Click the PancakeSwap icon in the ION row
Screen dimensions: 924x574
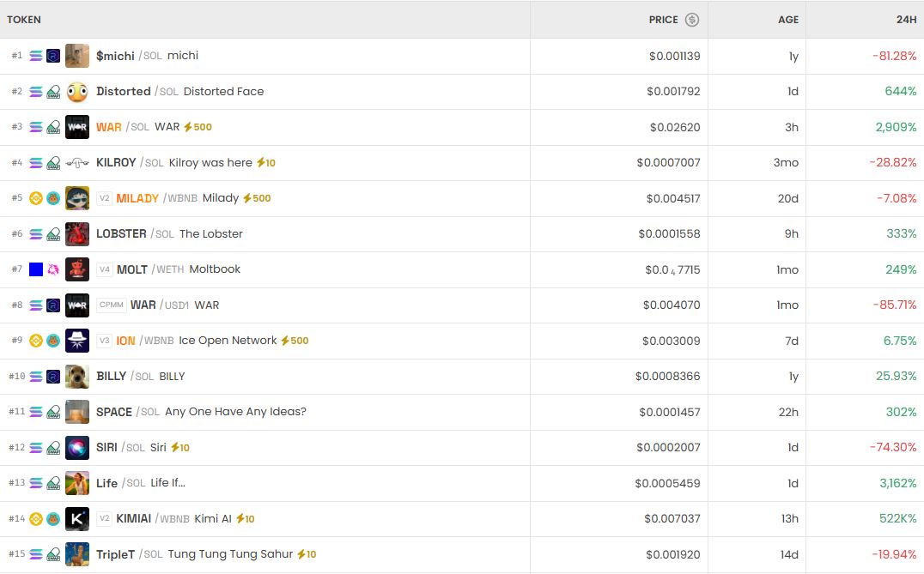(53, 341)
